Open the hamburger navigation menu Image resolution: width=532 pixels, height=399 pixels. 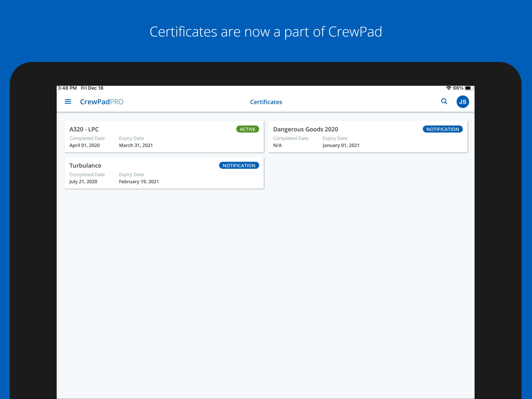click(68, 102)
